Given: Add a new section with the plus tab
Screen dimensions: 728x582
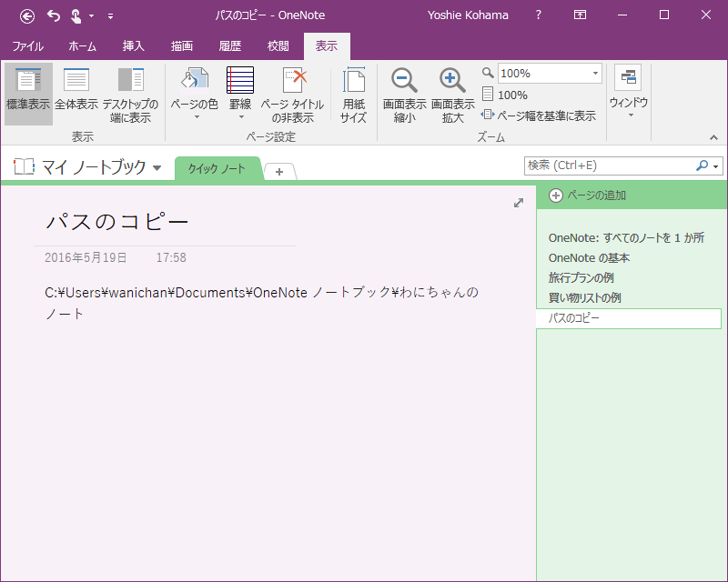Looking at the screenshot, I should tap(279, 172).
